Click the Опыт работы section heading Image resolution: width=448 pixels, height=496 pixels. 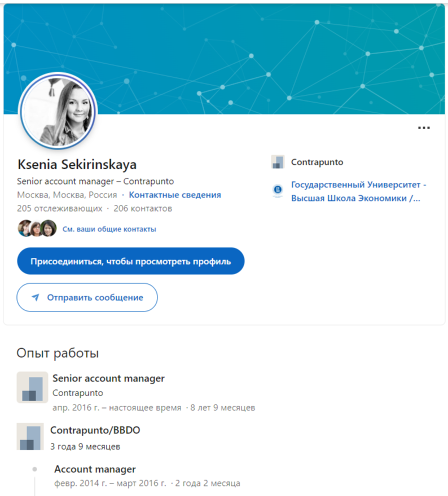[58, 353]
